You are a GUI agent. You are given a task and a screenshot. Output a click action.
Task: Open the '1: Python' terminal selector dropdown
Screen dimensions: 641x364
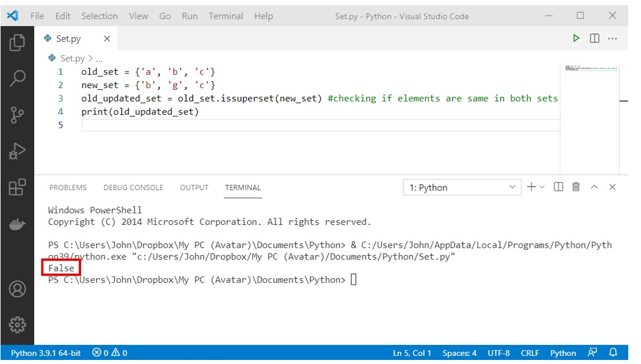point(462,187)
